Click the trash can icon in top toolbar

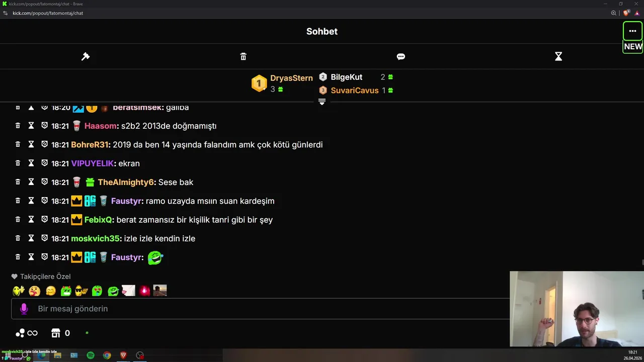coord(243,56)
